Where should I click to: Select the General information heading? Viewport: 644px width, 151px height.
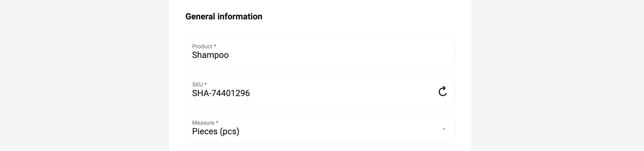click(x=224, y=16)
